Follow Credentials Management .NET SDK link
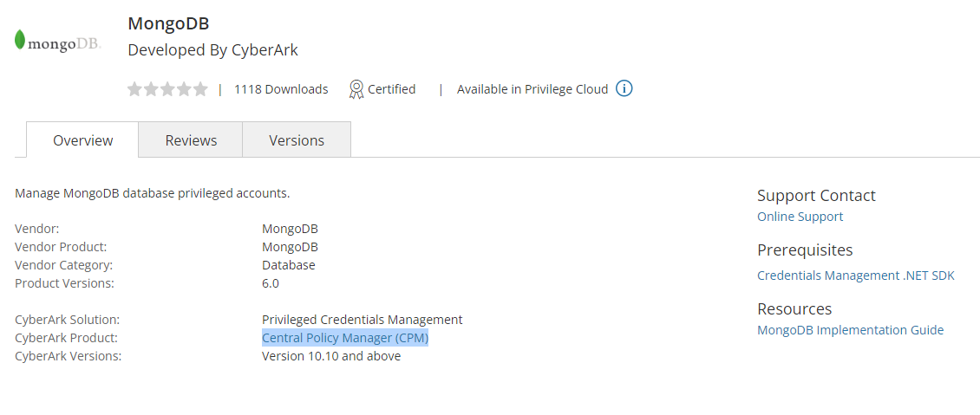This screenshot has height=415, width=980. [x=855, y=276]
